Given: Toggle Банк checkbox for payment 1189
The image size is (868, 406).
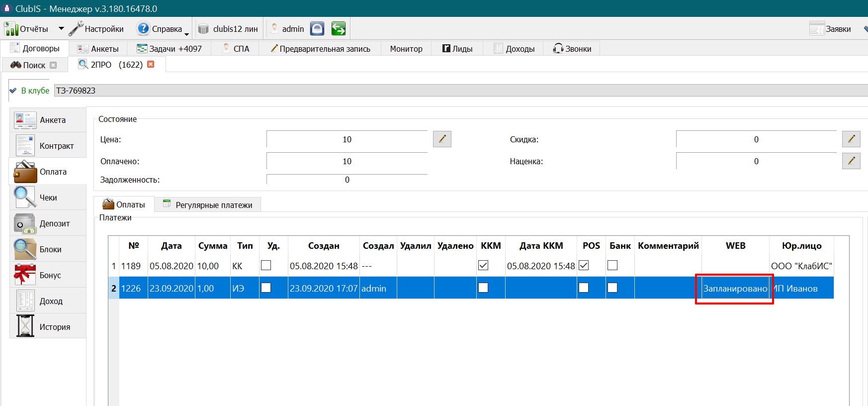Looking at the screenshot, I should [612, 265].
